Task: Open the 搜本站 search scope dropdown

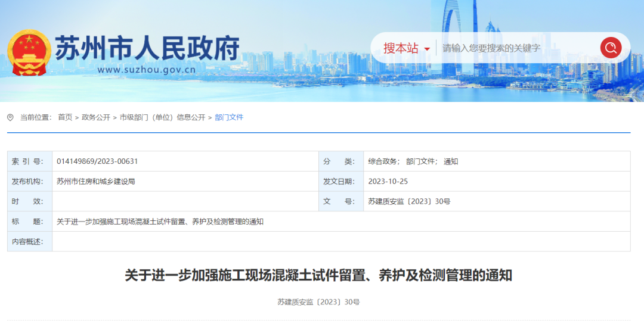Action: (x=407, y=48)
